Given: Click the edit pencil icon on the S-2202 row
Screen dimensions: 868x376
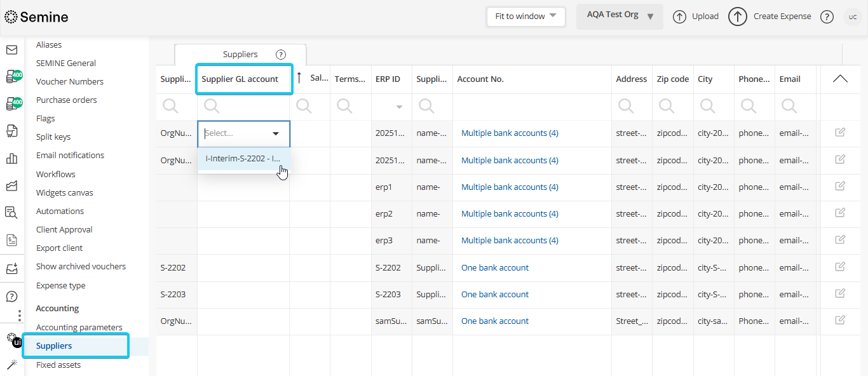Looking at the screenshot, I should (840, 267).
